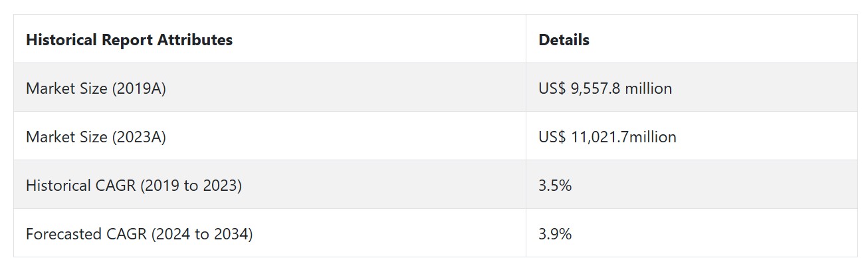The image size is (868, 258).
Task: Click the (2024 to 2034) year range
Action: [x=201, y=234]
